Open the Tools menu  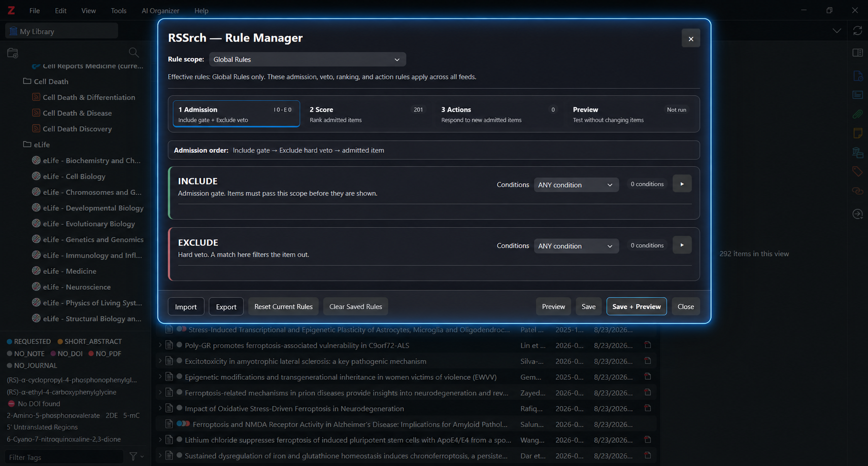click(119, 11)
